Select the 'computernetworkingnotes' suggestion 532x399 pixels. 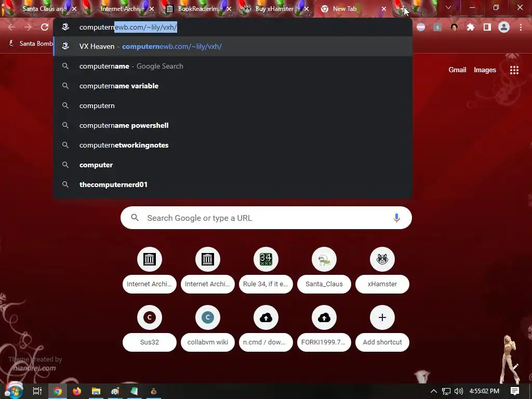(x=233, y=145)
